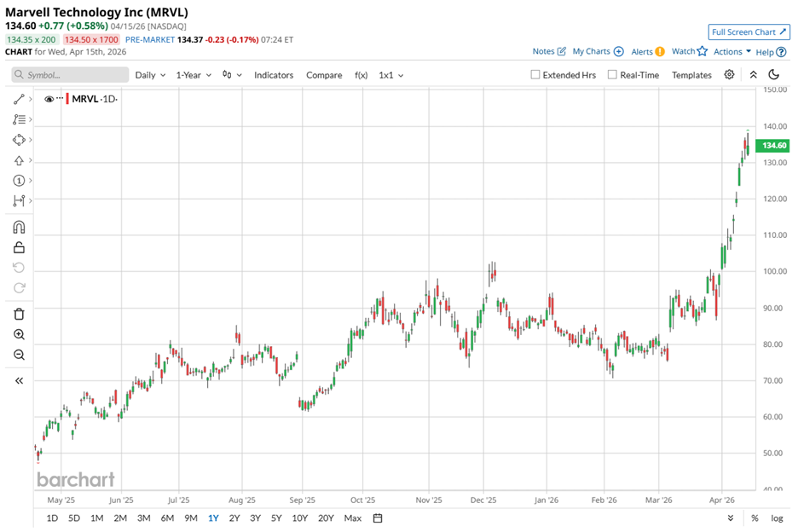Open the Help link

(771, 52)
